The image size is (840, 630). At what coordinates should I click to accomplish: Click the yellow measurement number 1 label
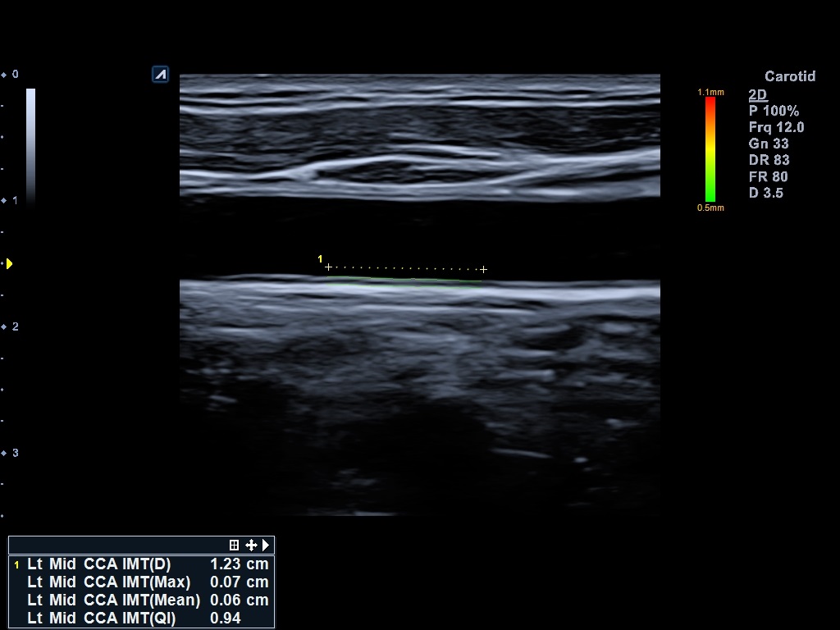pos(320,259)
